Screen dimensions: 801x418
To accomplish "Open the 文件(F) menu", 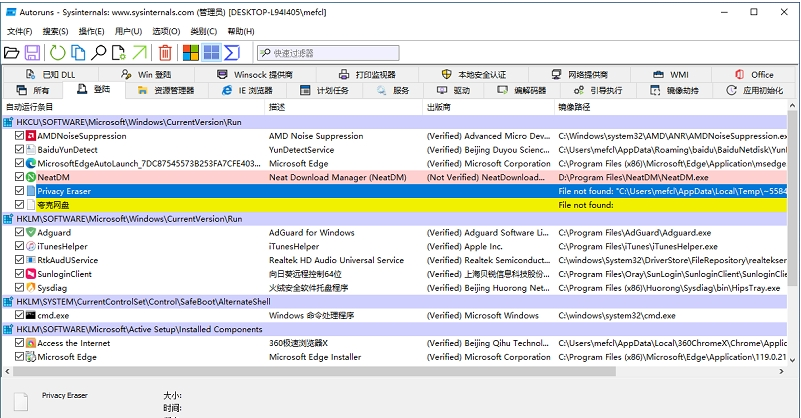I will pyautogui.click(x=19, y=31).
